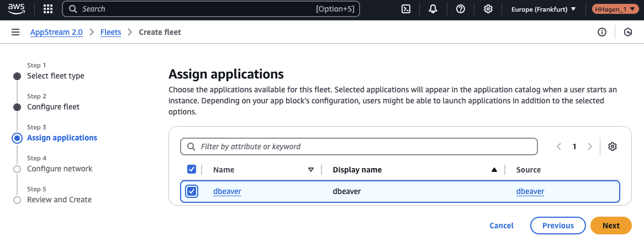Jump to Step 2 Configure fleet
The height and width of the screenshot is (241, 644).
54,107
